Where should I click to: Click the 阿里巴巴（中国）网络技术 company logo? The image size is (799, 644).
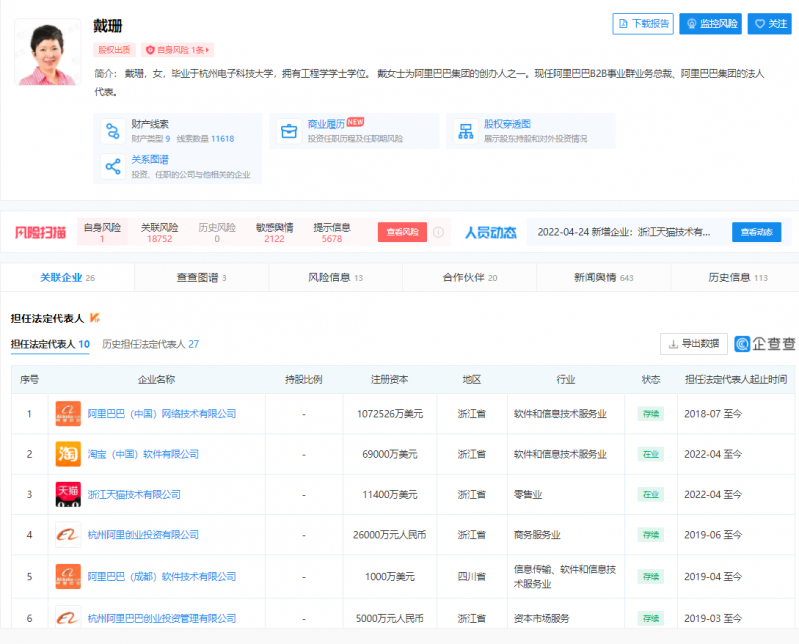click(68, 414)
